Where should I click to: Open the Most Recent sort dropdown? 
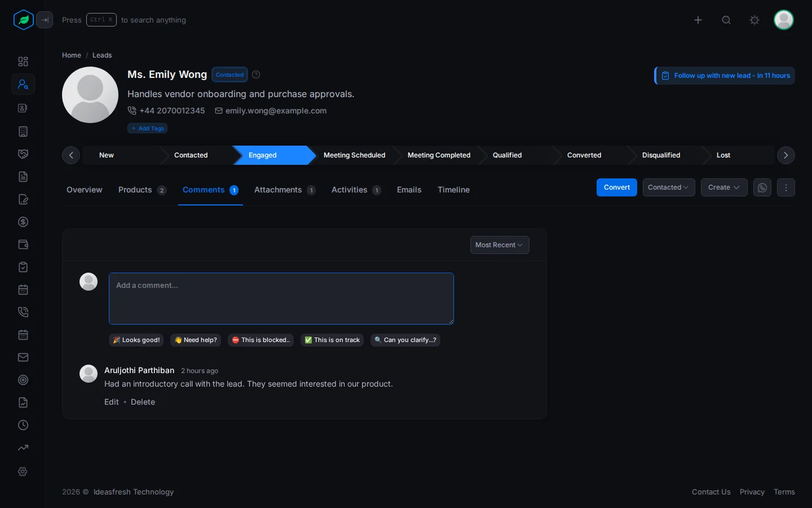point(500,245)
